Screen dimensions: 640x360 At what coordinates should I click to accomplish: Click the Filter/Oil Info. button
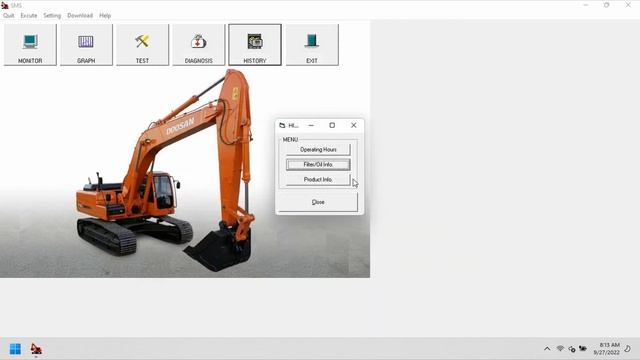point(318,164)
